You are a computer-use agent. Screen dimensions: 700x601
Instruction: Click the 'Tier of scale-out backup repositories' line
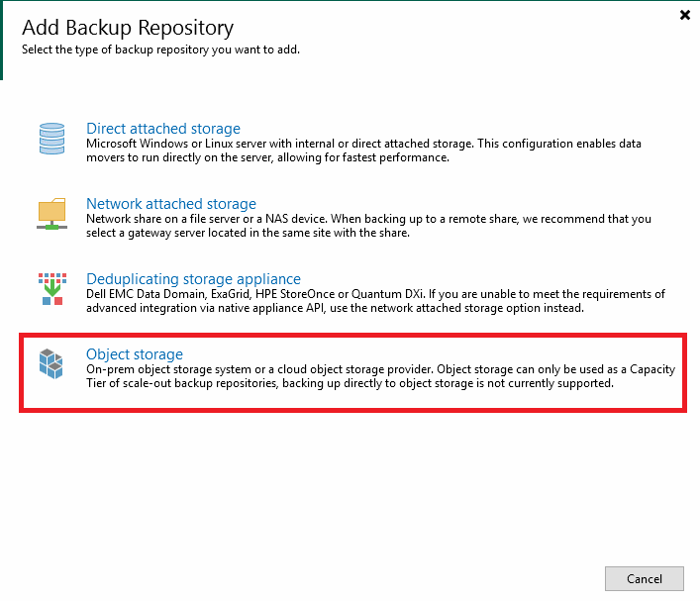[x=350, y=383]
